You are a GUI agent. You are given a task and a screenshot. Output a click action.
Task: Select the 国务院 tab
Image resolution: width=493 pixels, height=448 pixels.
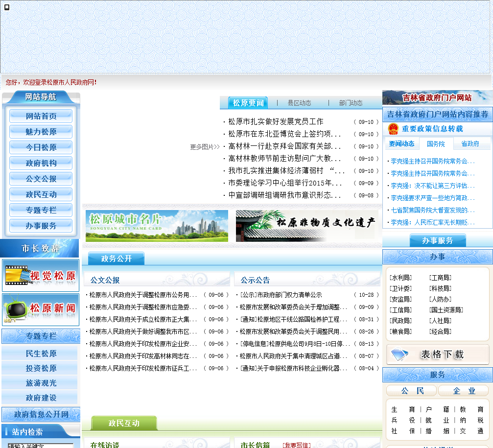pos(436,144)
